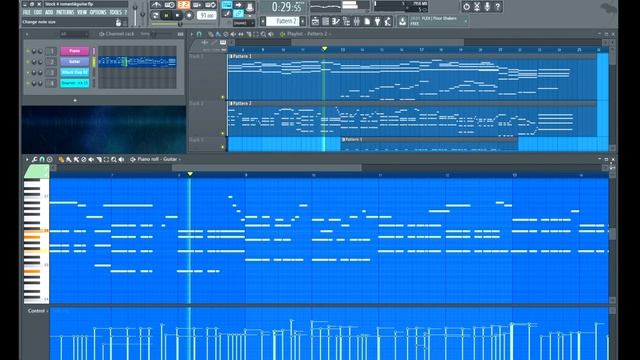
Task: Click the one-click audio recording microphone icon
Action: (487, 7)
